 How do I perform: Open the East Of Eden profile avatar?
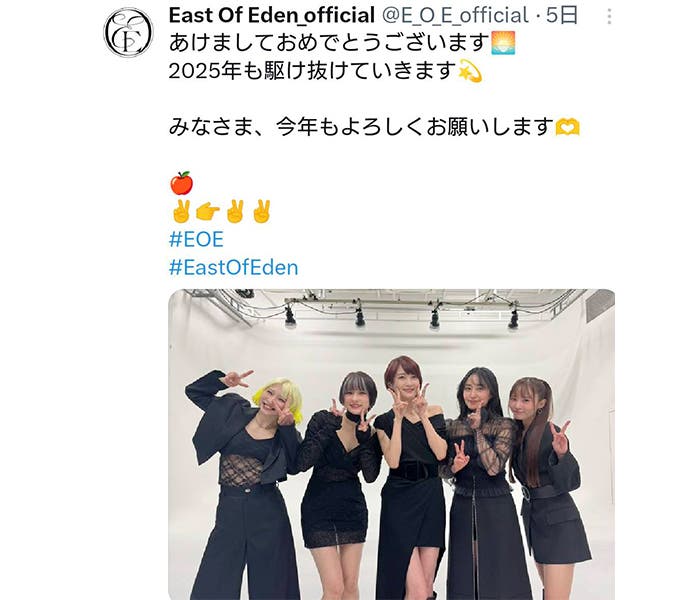coord(128,33)
